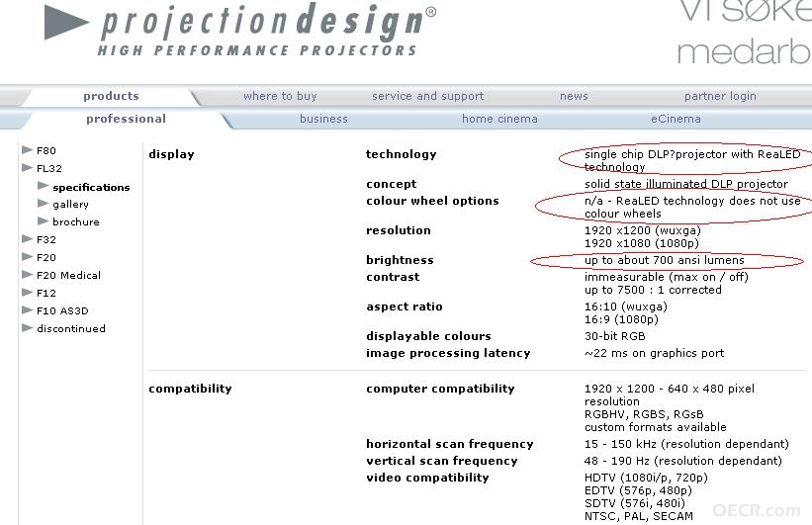This screenshot has height=525, width=812.
Task: Expand the F20 Medical arrow icon
Action: click(x=27, y=274)
